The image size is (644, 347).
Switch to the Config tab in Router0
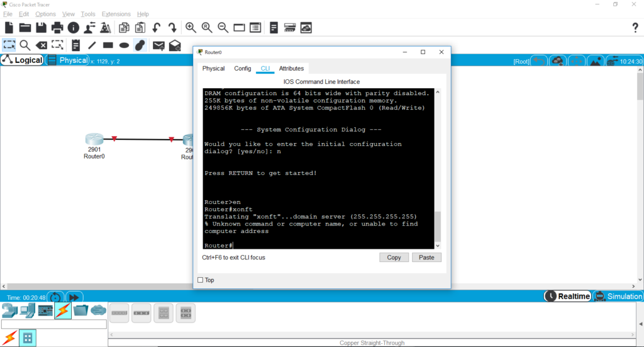pos(242,68)
